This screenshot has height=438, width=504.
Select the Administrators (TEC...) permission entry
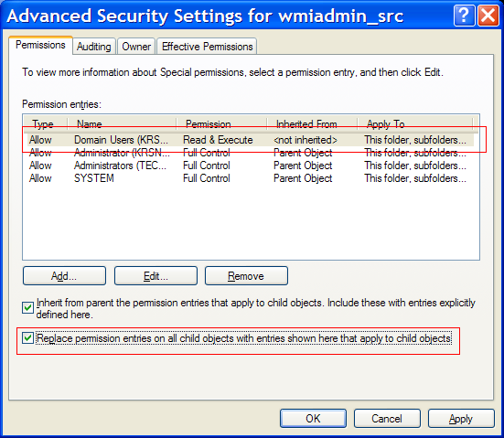(251, 166)
